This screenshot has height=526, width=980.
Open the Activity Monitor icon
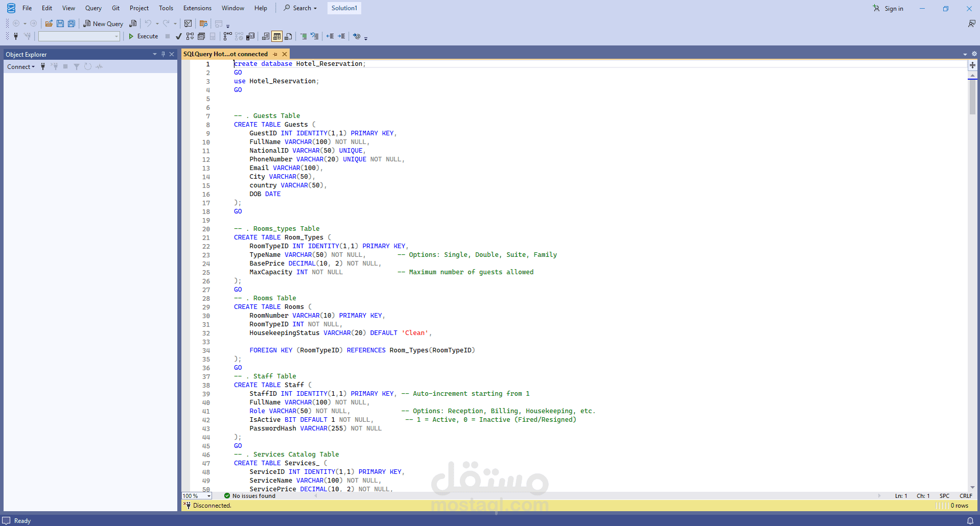point(188,23)
